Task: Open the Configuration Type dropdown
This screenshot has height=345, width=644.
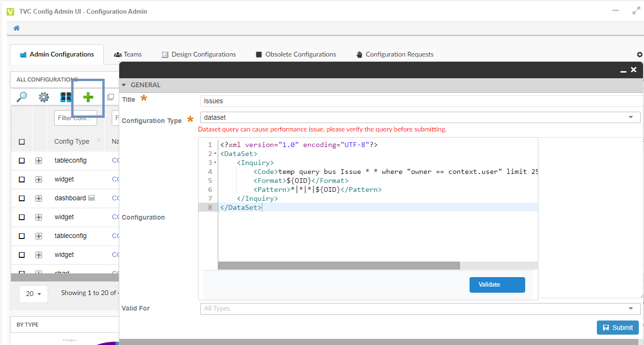Action: pyautogui.click(x=420, y=117)
